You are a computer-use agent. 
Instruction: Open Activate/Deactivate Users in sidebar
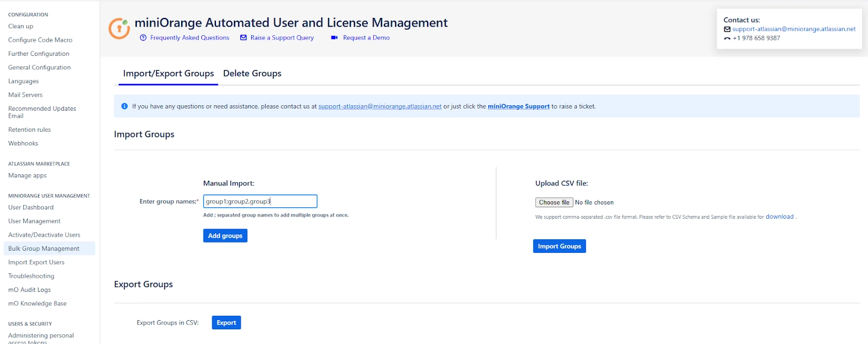44,235
